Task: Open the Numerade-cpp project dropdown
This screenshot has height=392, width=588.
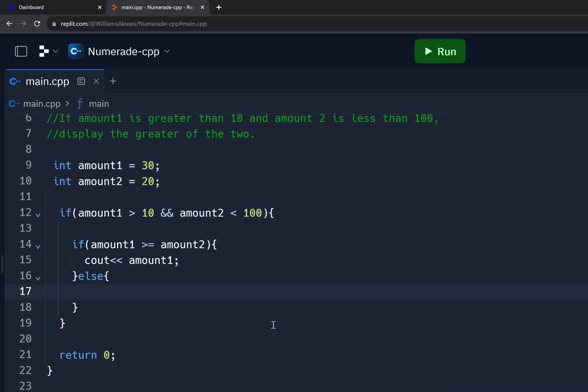Action: 167,51
